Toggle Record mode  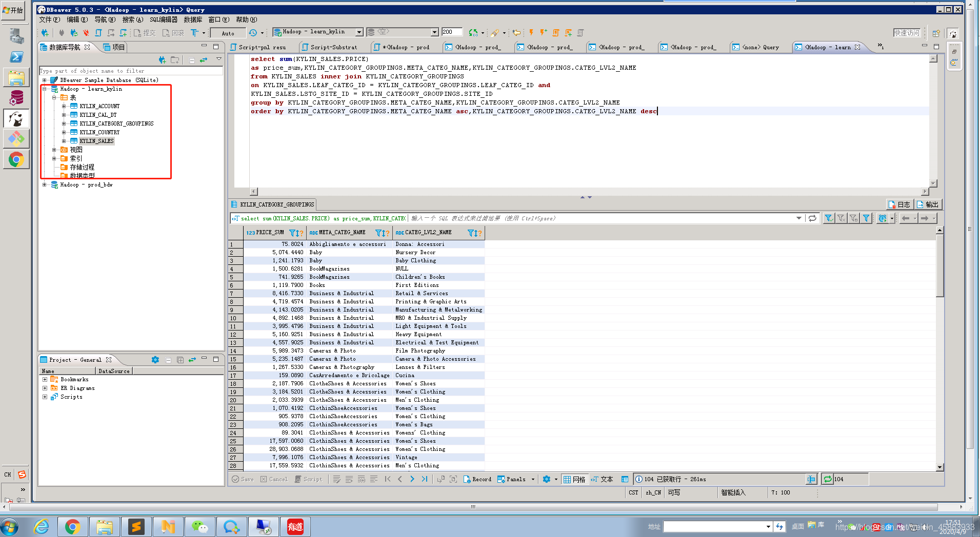click(477, 479)
